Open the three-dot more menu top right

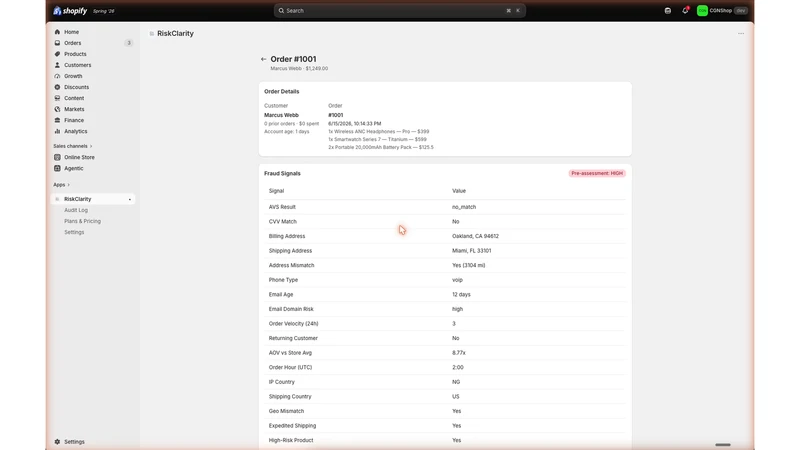click(741, 34)
